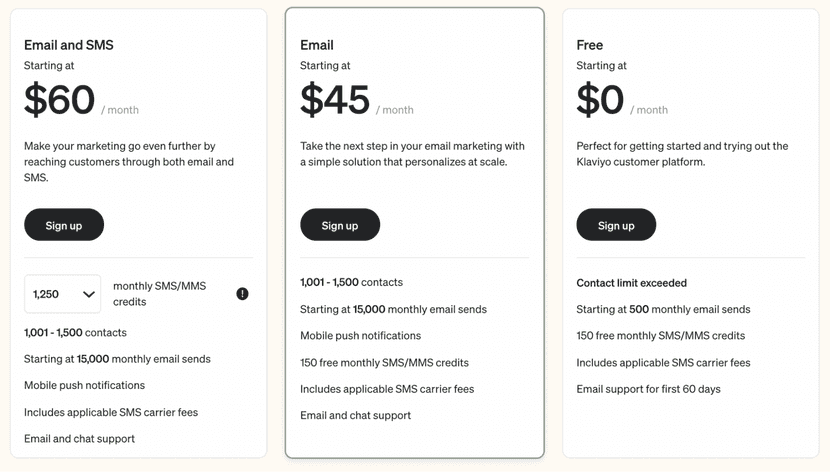This screenshot has width=830, height=472.
Task: Click "monthly SMS/MMS credits" label beside dropdown
Action: tap(159, 293)
